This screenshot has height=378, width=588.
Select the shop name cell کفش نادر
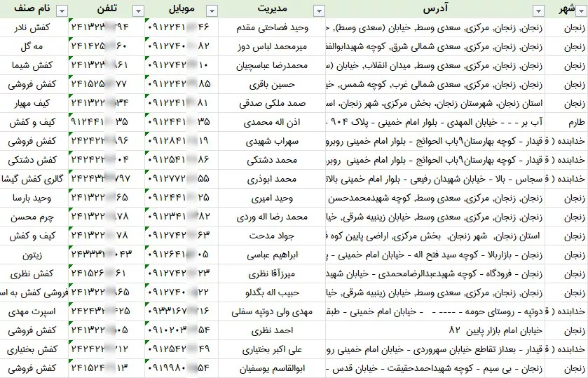tap(34, 27)
